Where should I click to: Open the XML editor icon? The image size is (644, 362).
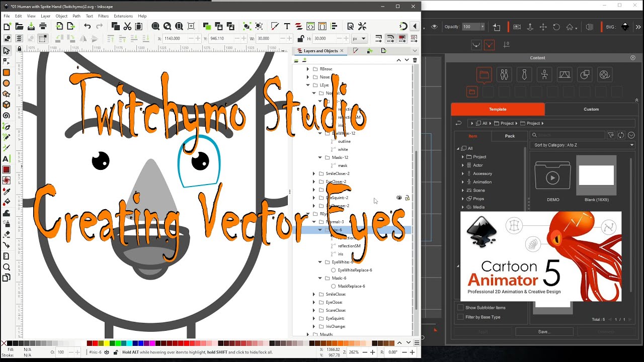pyautogui.click(x=310, y=26)
